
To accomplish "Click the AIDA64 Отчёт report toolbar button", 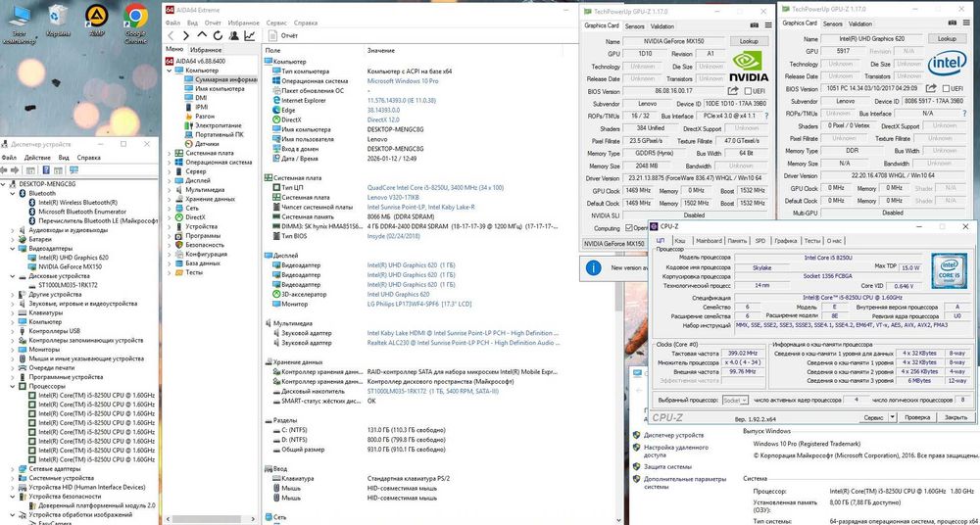I will tap(282, 35).
